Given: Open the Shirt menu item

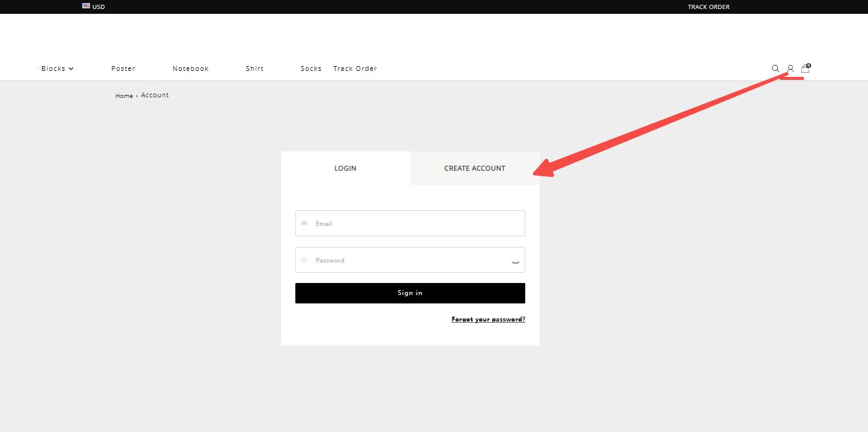Looking at the screenshot, I should [x=255, y=68].
